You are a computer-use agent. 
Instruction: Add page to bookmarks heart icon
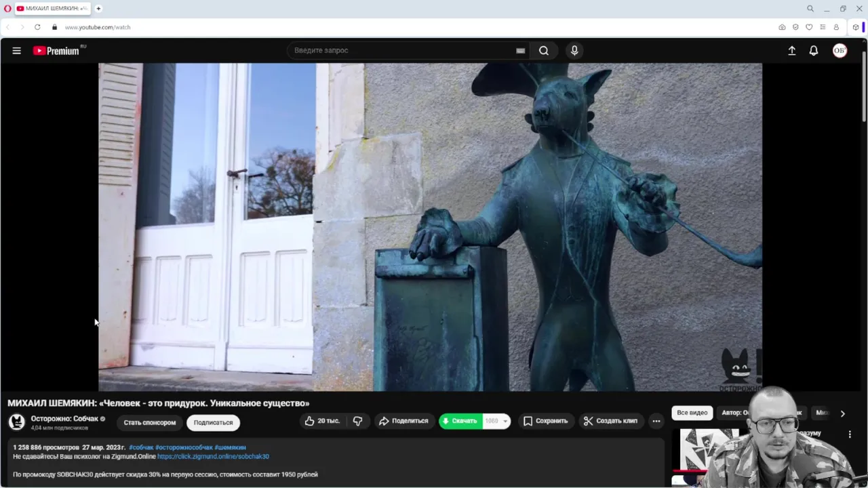click(x=809, y=27)
